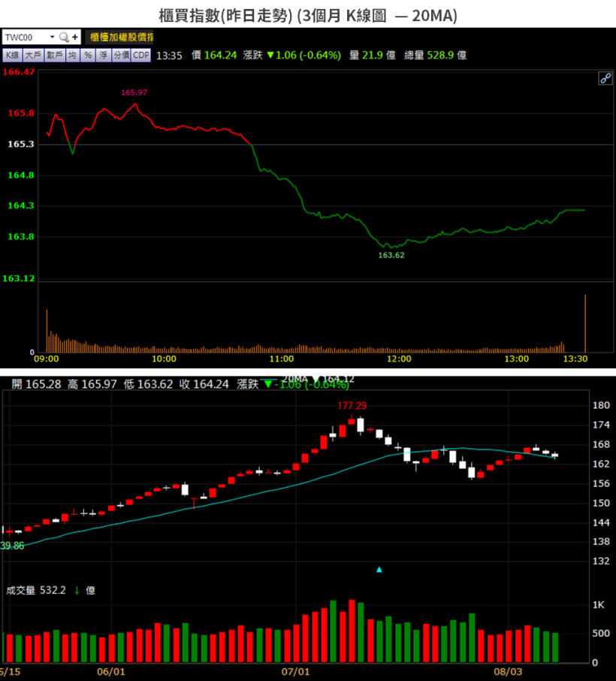616x681 pixels.
Task: Click the 價 164.24 price readout
Action: click(x=214, y=55)
